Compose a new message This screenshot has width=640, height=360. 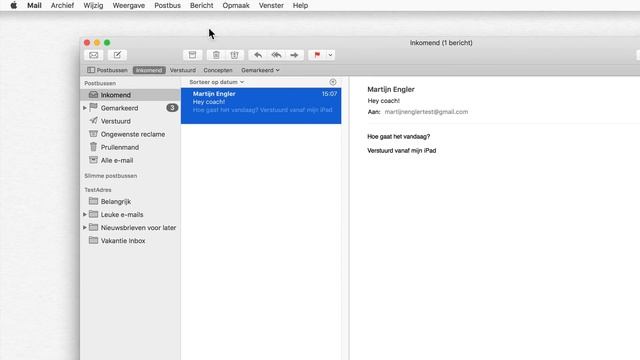click(x=117, y=55)
